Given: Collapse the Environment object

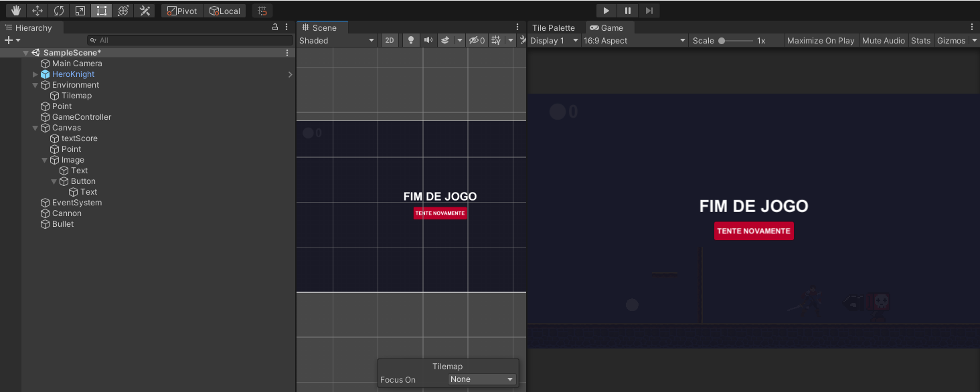Looking at the screenshot, I should coord(35,85).
